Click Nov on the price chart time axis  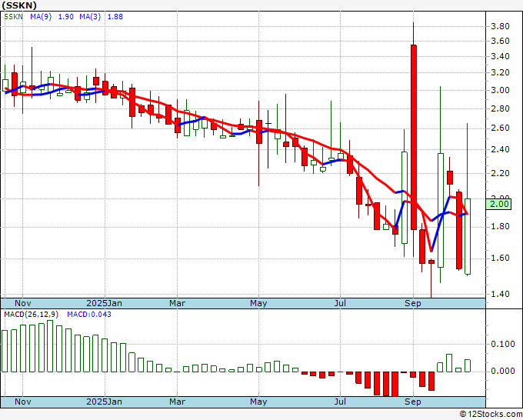click(23, 303)
